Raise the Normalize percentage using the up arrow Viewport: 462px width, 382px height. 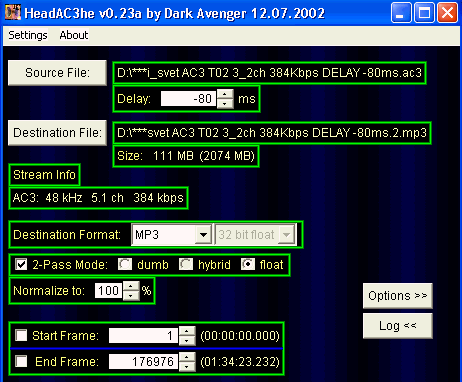[131, 286]
